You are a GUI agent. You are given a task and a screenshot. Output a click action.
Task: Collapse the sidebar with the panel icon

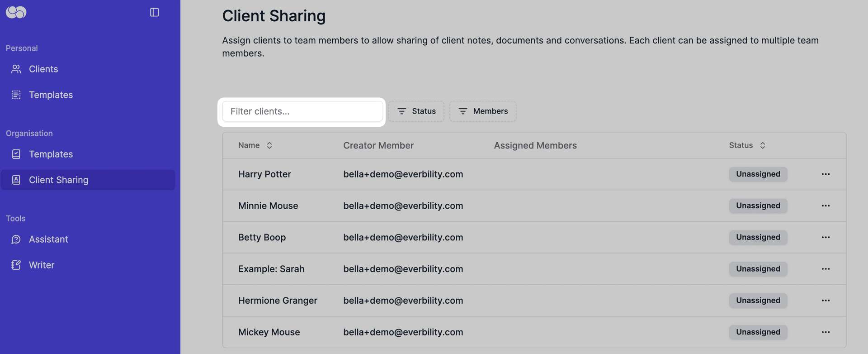(x=155, y=12)
